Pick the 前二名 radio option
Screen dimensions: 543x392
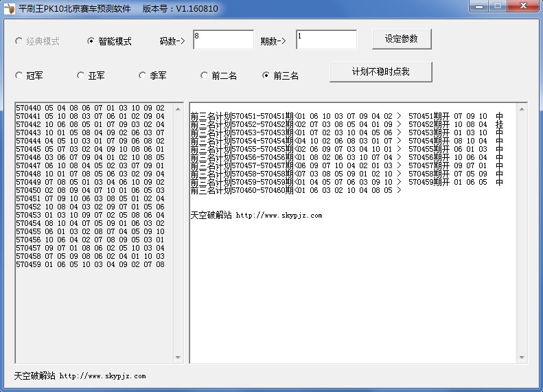[x=204, y=76]
